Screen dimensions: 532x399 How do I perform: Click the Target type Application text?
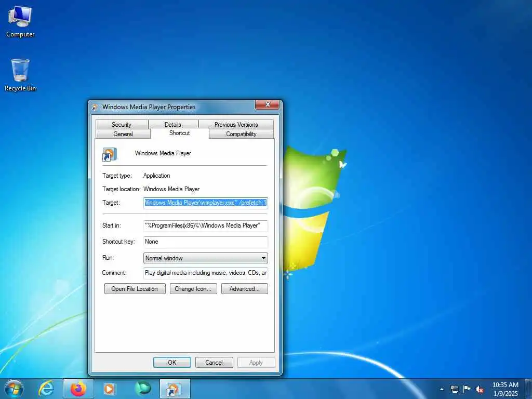157,176
